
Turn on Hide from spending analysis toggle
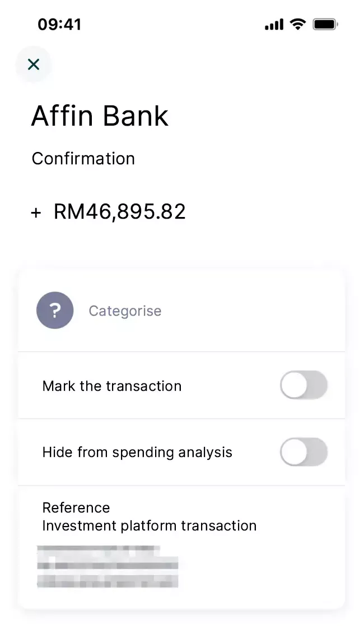click(304, 452)
